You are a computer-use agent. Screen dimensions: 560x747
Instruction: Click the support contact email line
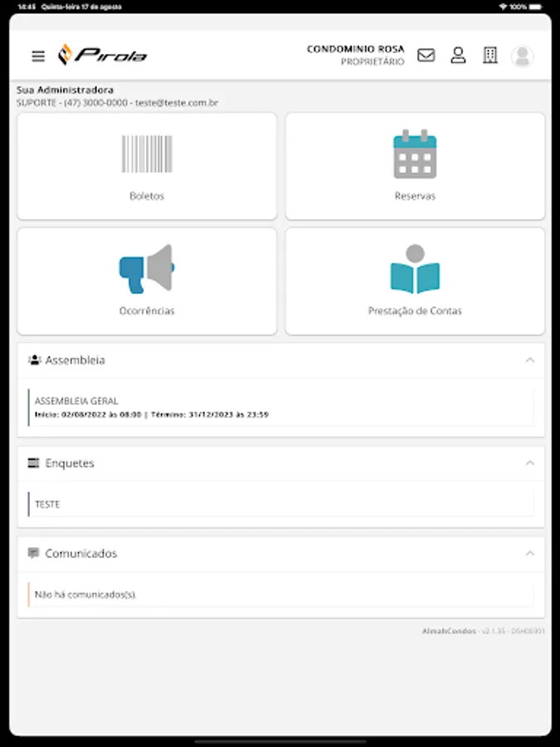click(117, 102)
